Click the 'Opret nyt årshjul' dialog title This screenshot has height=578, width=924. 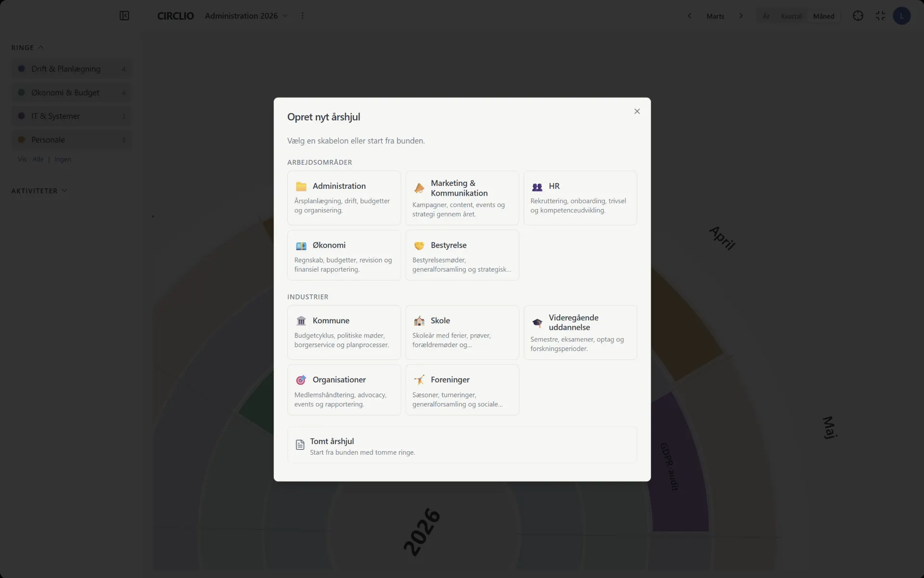[324, 117]
